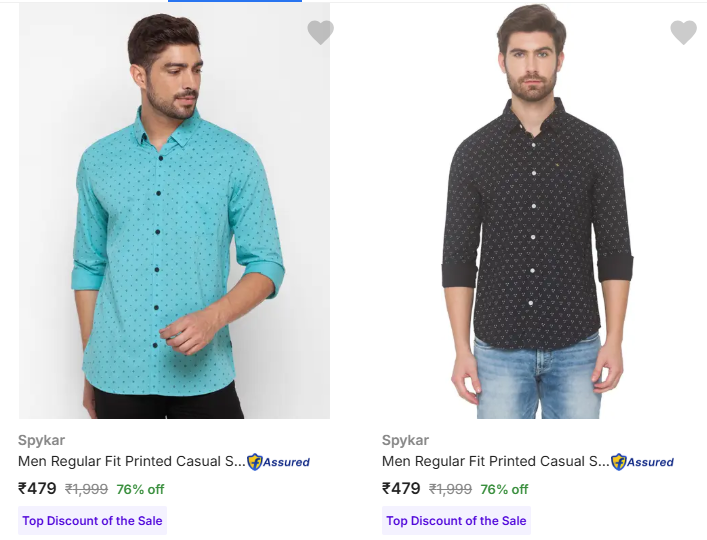The height and width of the screenshot is (540, 707).
Task: Click struck-through ₹1,999 price on turquoise shirt
Action: (x=87, y=490)
